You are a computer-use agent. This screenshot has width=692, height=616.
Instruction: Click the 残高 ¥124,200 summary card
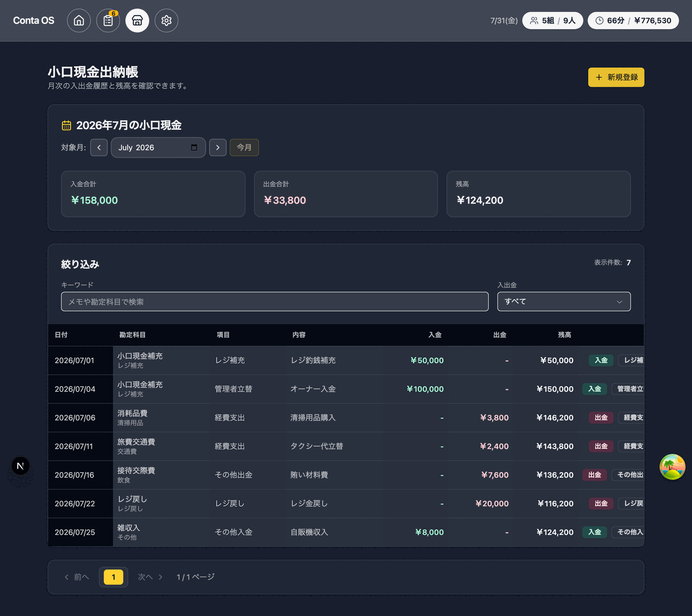pyautogui.click(x=538, y=194)
